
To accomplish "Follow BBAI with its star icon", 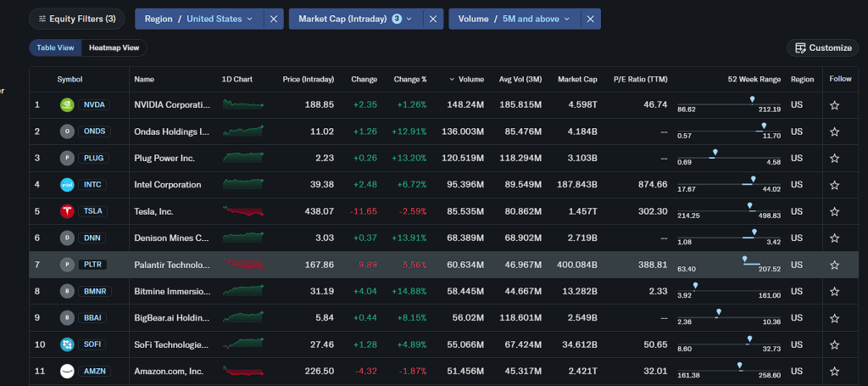I will click(834, 318).
